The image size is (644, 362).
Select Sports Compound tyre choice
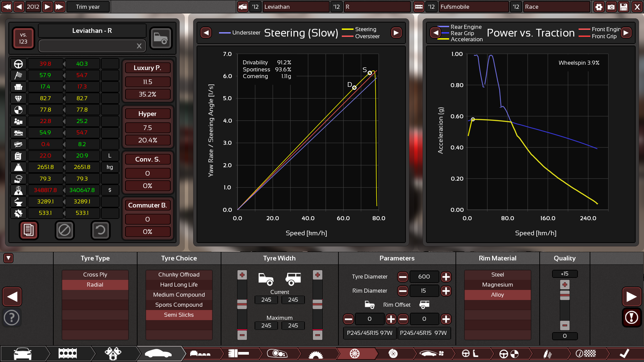pos(179,305)
